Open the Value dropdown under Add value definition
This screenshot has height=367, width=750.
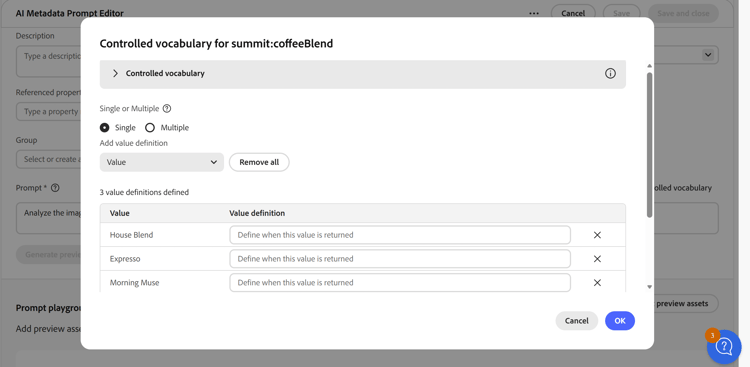pyautogui.click(x=162, y=162)
